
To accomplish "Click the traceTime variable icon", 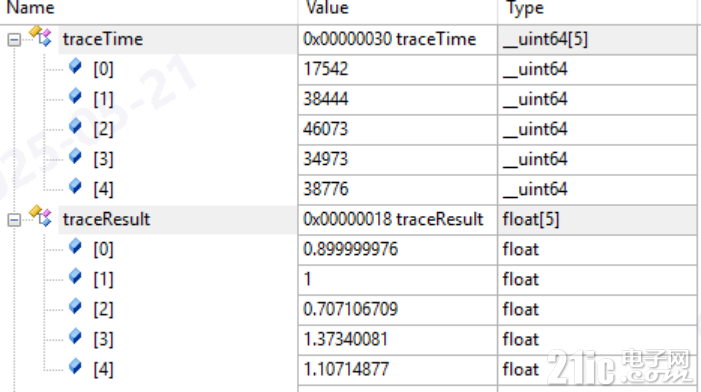I will pyautogui.click(x=41, y=36).
